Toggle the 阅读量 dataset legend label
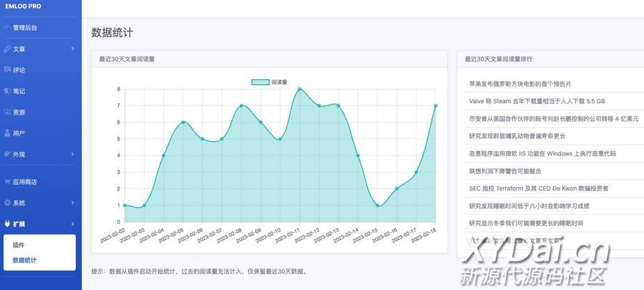Viewport: 644px width, 290px height. tap(279, 82)
